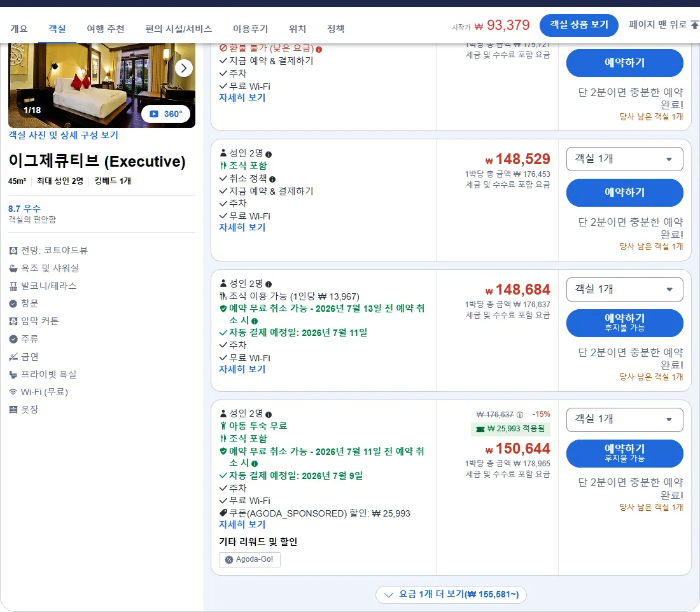The image size is (700, 612).
Task: Click the Agoda-Go! reward badge
Action: coord(249,559)
